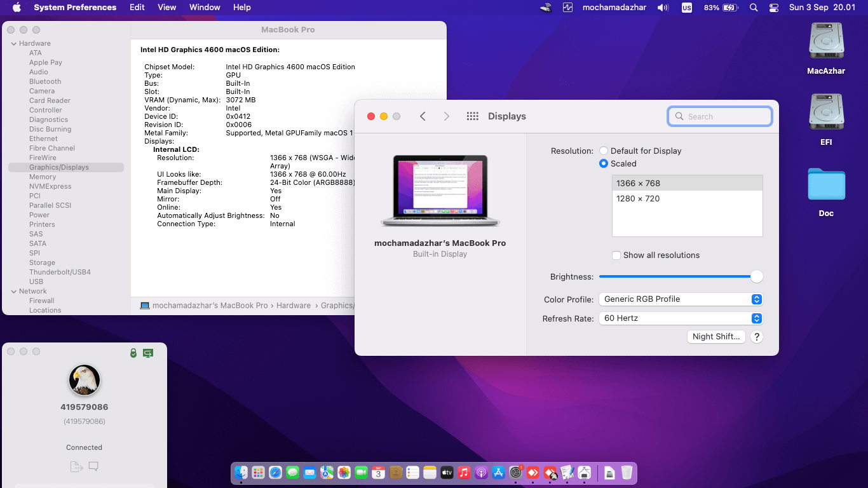The width and height of the screenshot is (868, 488).
Task: Open the MacAzhar drive on desktop
Action: [826, 49]
